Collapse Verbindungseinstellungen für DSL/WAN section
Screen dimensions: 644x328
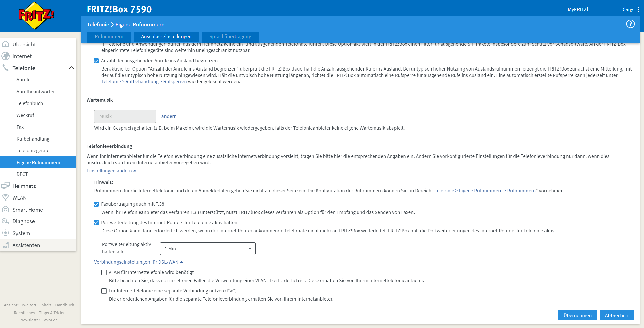(x=139, y=262)
